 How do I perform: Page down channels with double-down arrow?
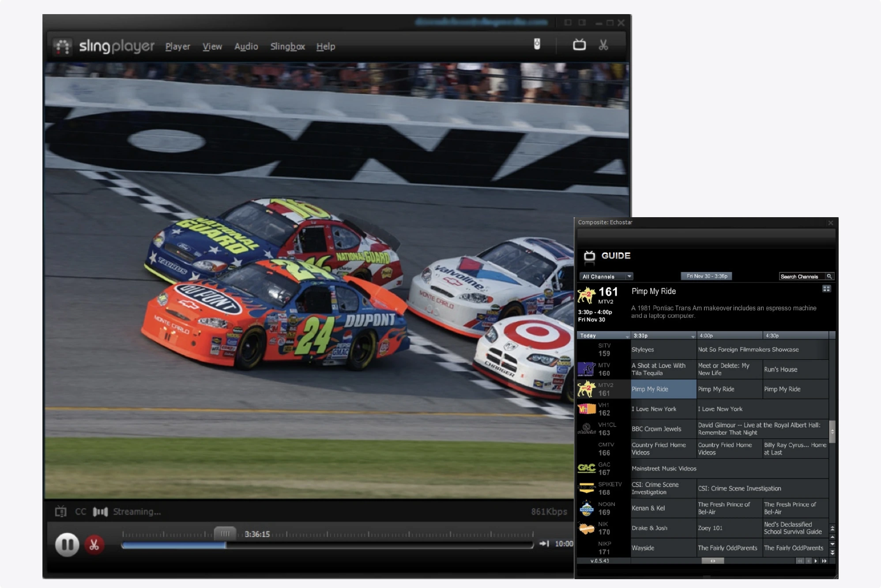832,552
